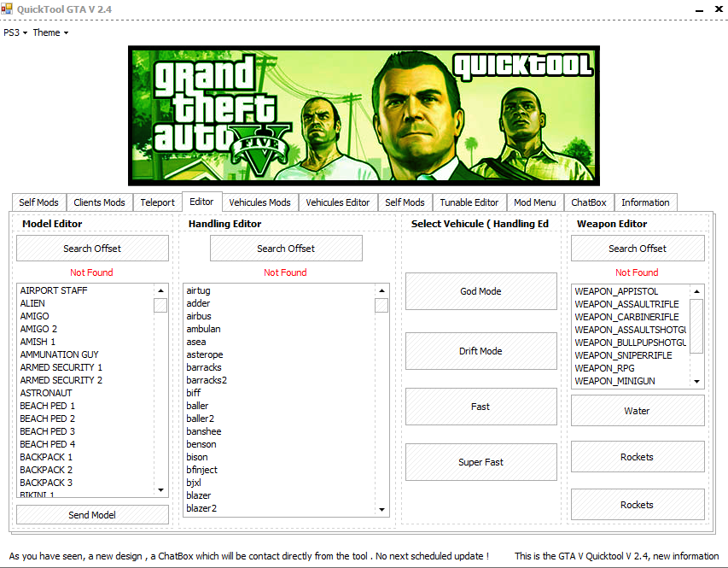Open the Vehicules Mods tab
The width and height of the screenshot is (728, 568).
tap(259, 202)
